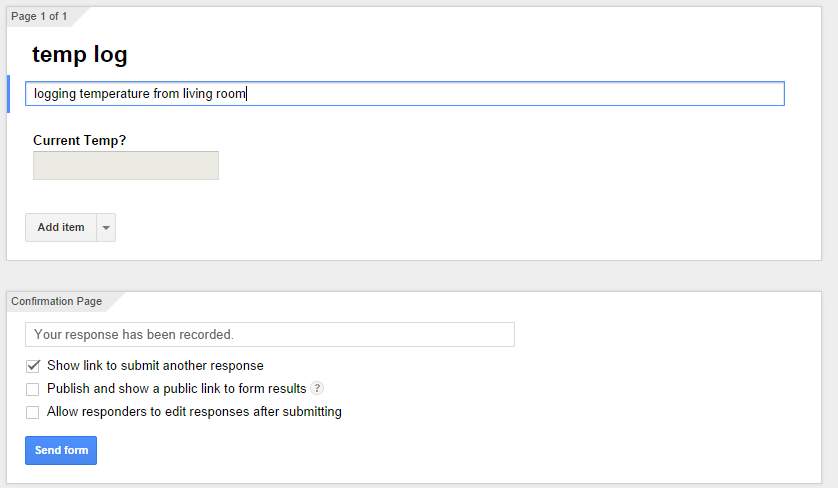Image resolution: width=838 pixels, height=488 pixels.
Task: Expand the Add item dropdown arrow
Action: (x=106, y=228)
